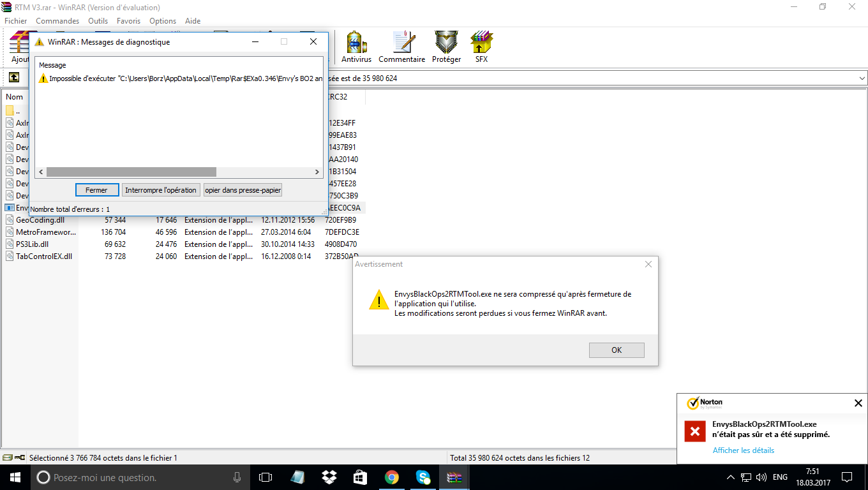The height and width of the screenshot is (490, 868).
Task: Click the TabControlEX.dll file icon
Action: click(10, 256)
